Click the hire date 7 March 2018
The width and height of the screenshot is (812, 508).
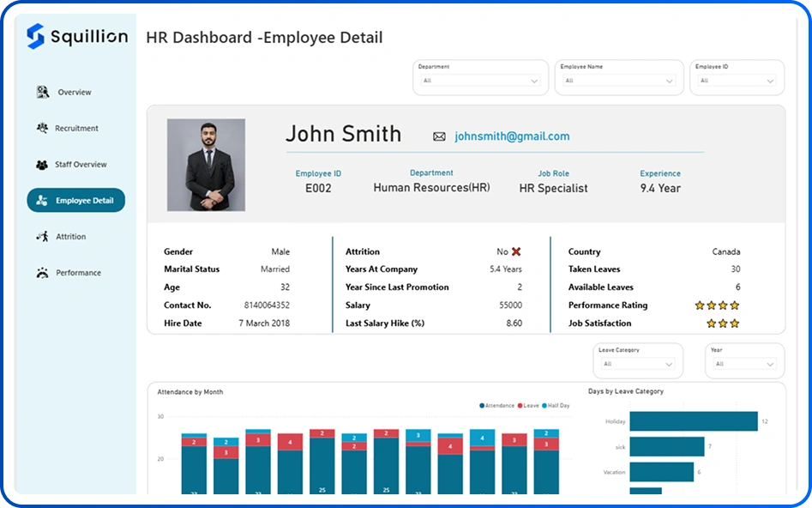[264, 323]
